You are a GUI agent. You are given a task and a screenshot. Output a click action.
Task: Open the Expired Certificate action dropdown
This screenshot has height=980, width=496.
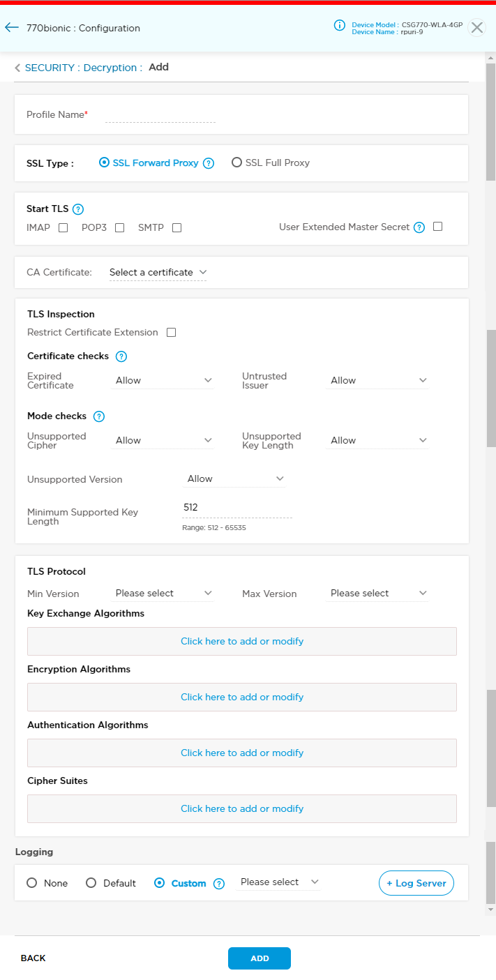click(x=163, y=380)
